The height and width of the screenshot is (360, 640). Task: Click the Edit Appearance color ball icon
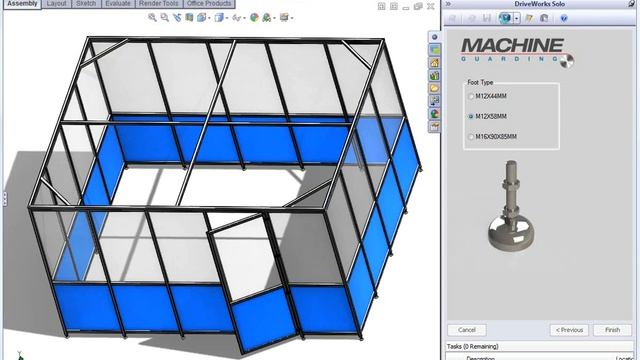[x=254, y=18]
